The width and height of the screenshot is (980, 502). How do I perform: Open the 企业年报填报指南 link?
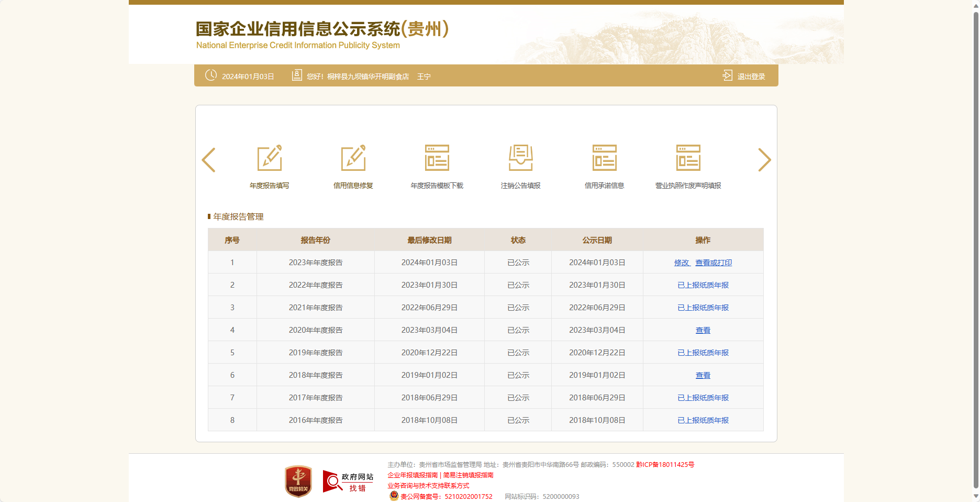click(413, 475)
